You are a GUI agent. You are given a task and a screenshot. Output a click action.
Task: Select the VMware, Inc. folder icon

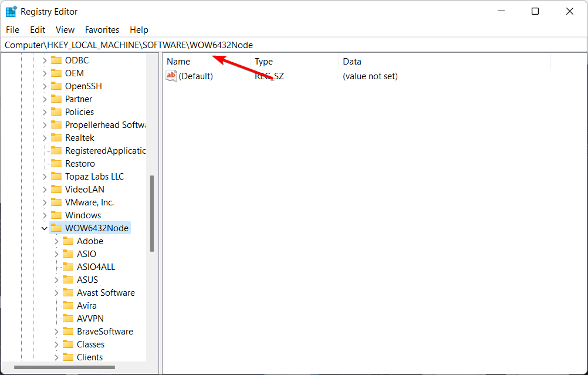(56, 202)
